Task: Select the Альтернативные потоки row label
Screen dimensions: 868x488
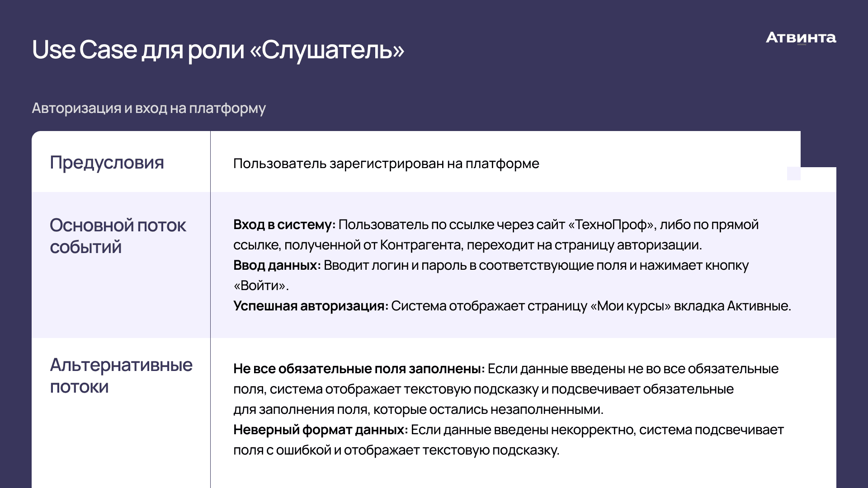Action: tap(121, 376)
